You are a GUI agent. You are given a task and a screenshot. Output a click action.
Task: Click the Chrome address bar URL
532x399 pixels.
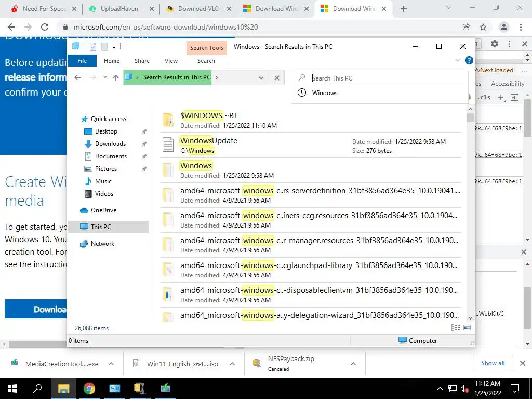[x=166, y=27]
